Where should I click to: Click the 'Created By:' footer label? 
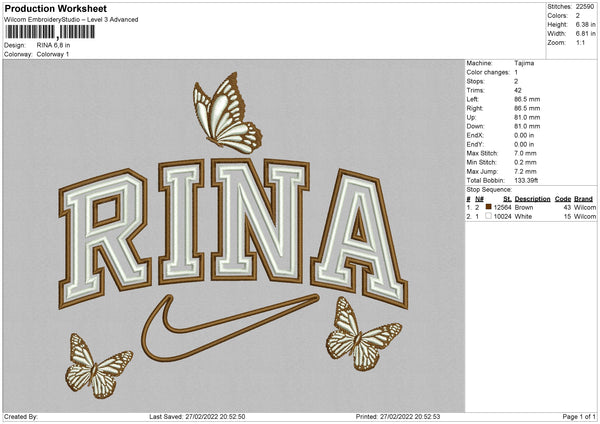(21, 417)
